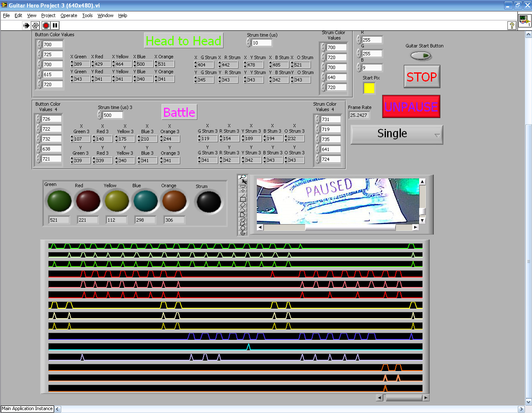The image size is (532, 413).
Task: Select the rectangle ROI tool on image palette
Action: [243, 199]
